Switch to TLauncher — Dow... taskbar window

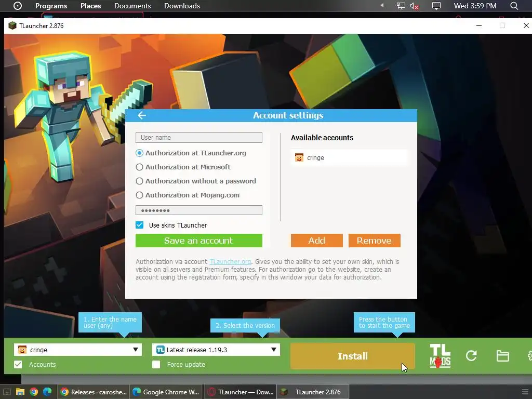tap(240, 392)
